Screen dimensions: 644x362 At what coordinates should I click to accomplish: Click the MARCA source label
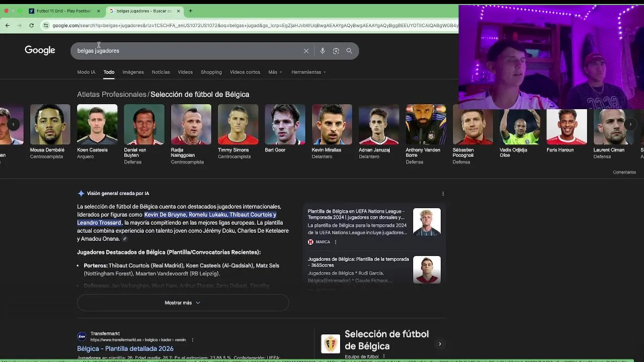coord(323,242)
